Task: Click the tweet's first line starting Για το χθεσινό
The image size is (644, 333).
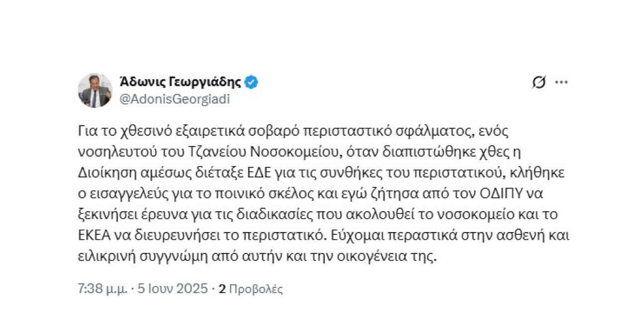Action: click(295, 132)
